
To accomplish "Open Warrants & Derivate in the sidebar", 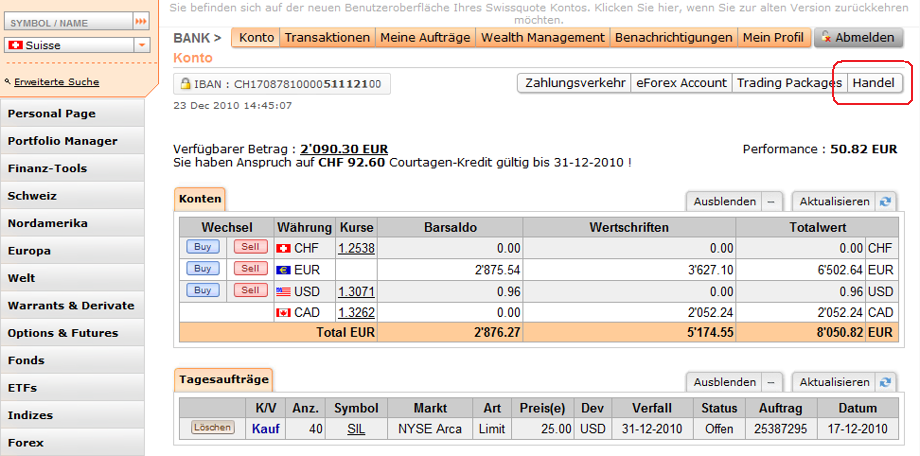I will pyautogui.click(x=72, y=305).
